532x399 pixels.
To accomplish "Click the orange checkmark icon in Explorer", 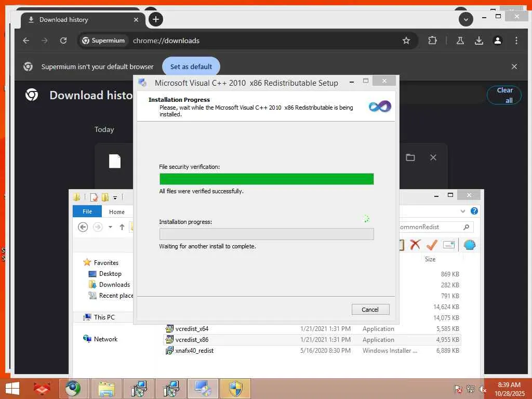I will tap(432, 245).
